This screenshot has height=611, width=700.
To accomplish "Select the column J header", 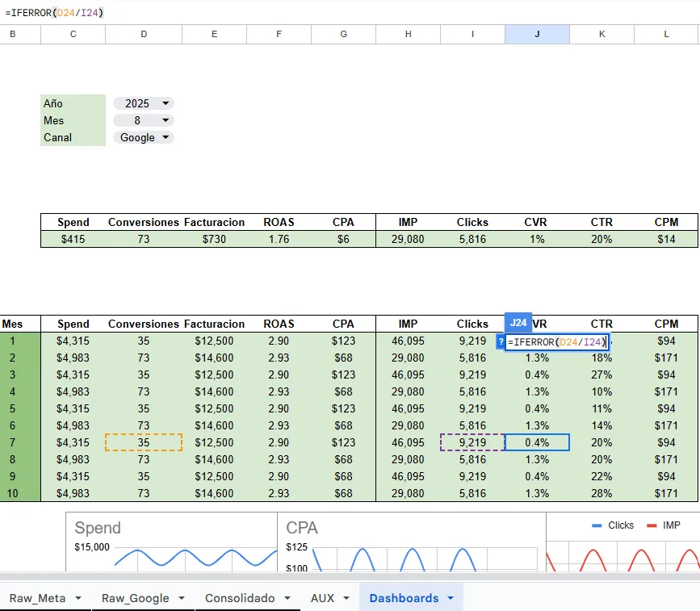I will (537, 34).
